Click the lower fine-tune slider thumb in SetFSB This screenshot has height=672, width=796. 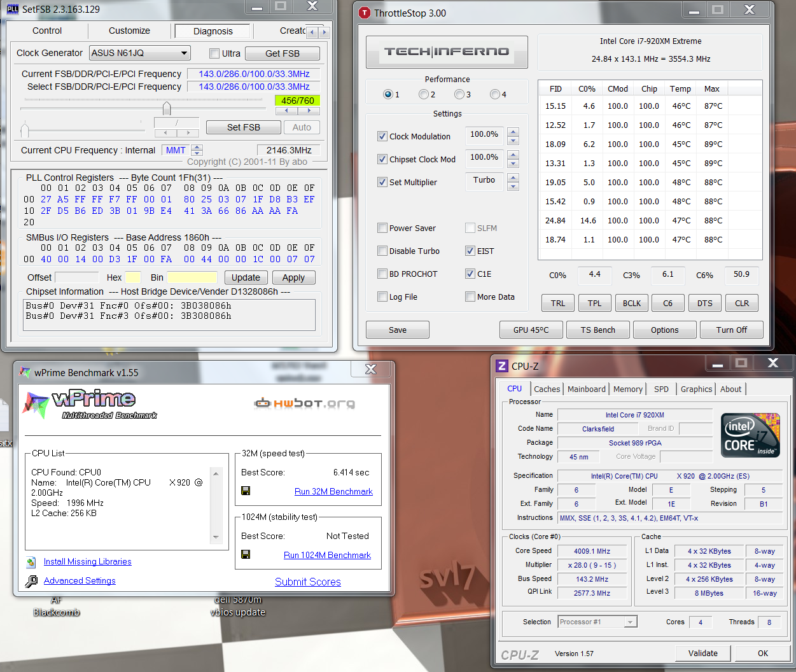pyautogui.click(x=25, y=130)
